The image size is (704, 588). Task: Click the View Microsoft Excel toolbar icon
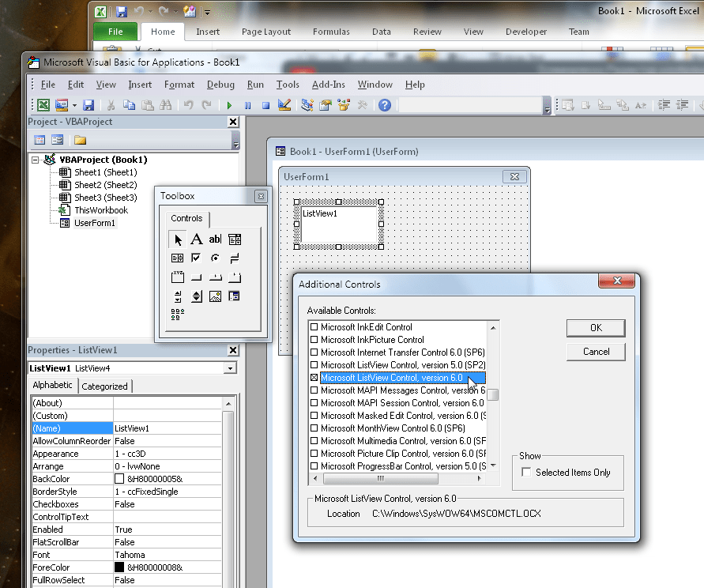tap(43, 105)
